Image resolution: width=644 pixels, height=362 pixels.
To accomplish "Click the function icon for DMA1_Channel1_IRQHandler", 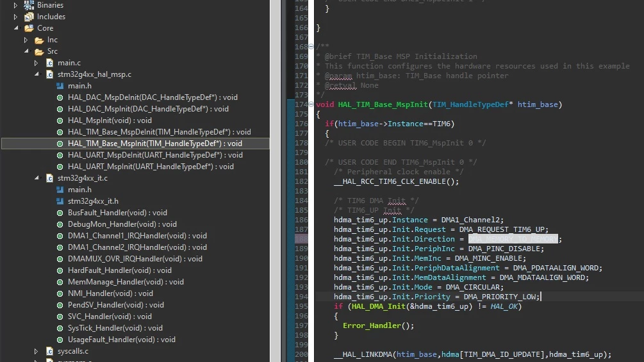I will point(60,236).
